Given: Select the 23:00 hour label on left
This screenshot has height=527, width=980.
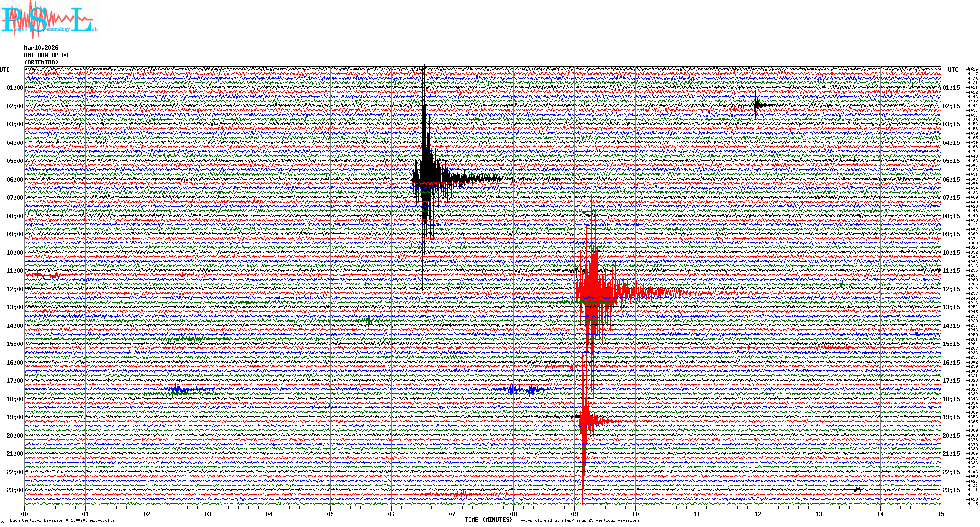Looking at the screenshot, I should coord(15,490).
